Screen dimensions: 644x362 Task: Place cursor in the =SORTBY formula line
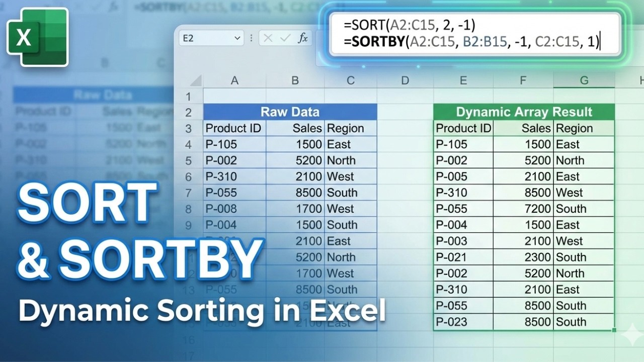tap(471, 42)
